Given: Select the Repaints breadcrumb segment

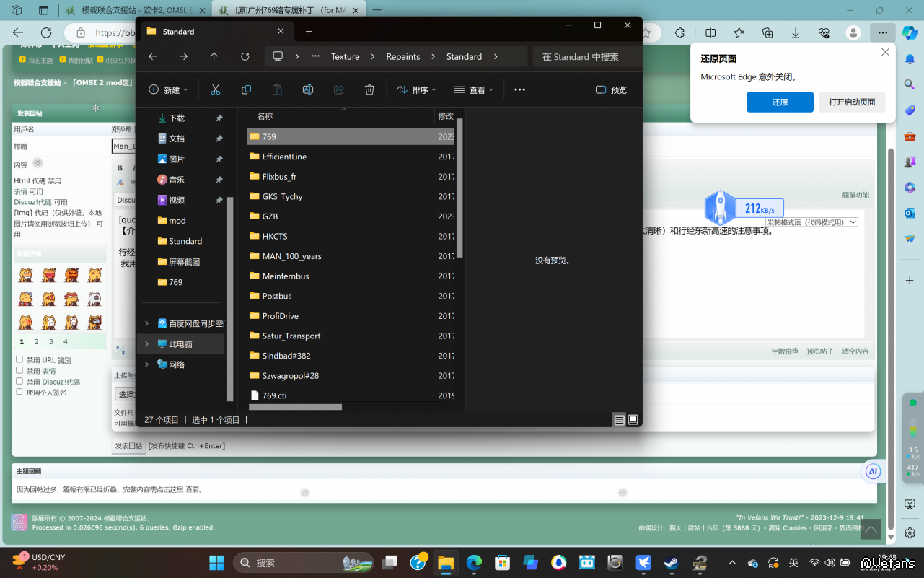Looking at the screenshot, I should click(402, 56).
